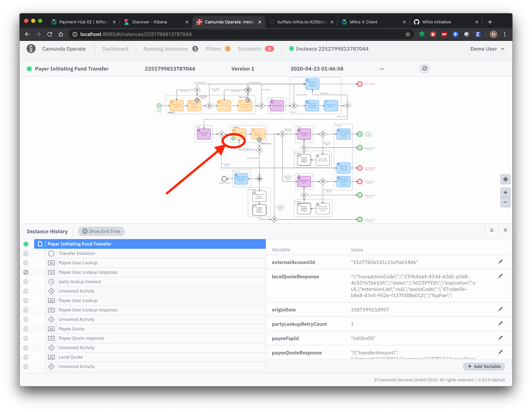The width and height of the screenshot is (532, 412).
Task: Select the Payee Quote response row
Action: pos(156,338)
